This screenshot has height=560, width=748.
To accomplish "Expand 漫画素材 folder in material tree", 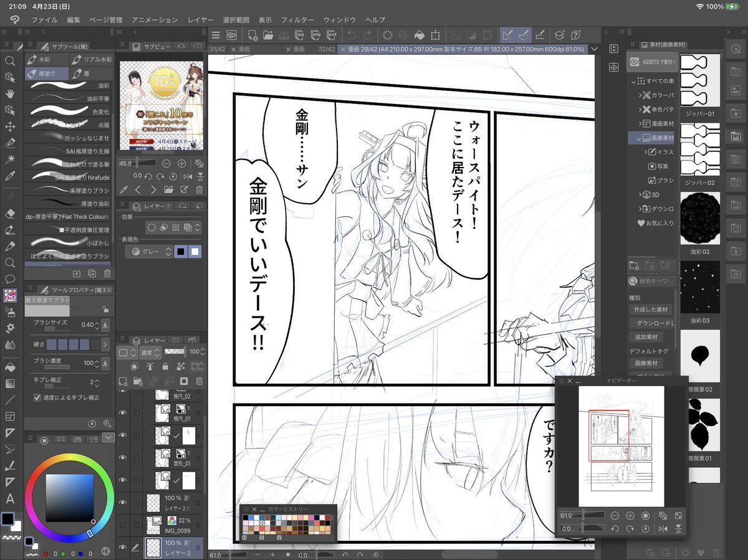I will [x=641, y=123].
